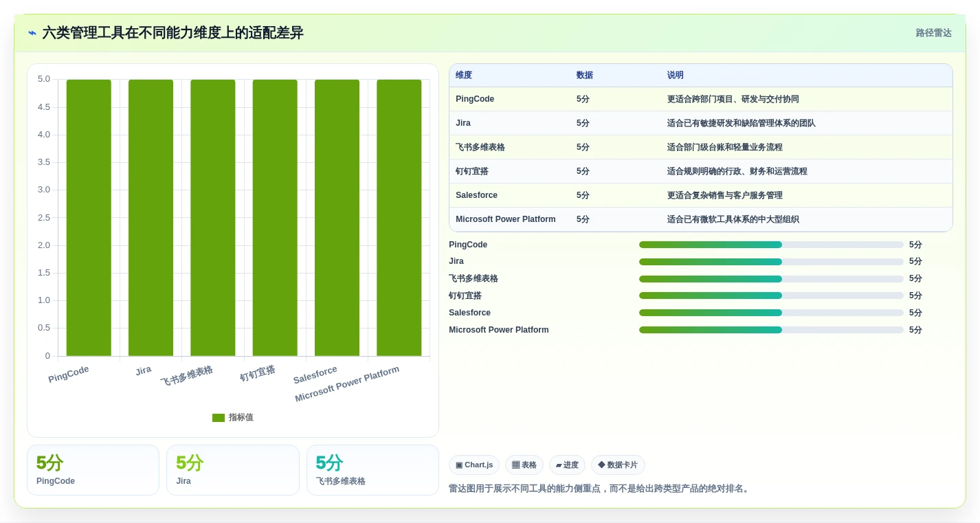Click the 表格 tag chip
Screen dimensions: 980x523
(524, 465)
